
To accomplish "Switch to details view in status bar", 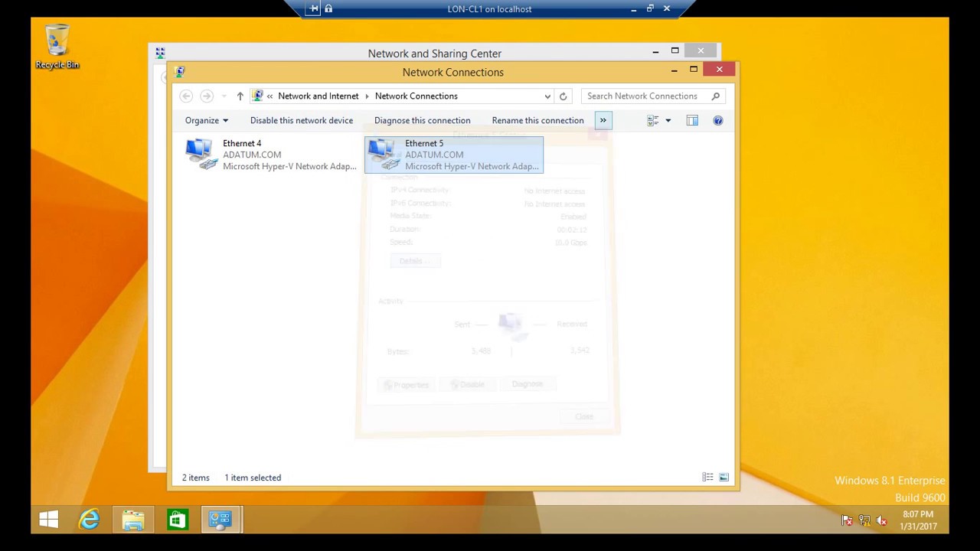I will (x=707, y=478).
